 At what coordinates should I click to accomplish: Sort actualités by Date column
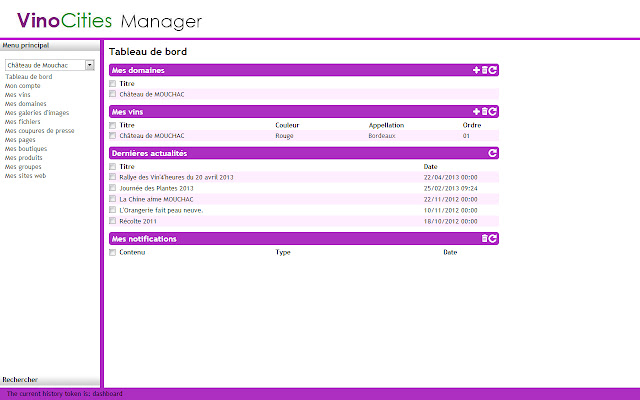point(431,167)
